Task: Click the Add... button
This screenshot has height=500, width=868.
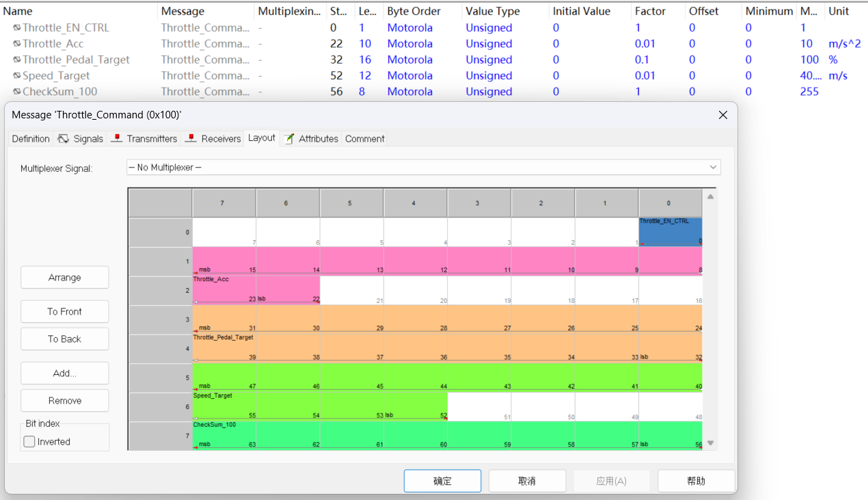Action: pos(65,373)
